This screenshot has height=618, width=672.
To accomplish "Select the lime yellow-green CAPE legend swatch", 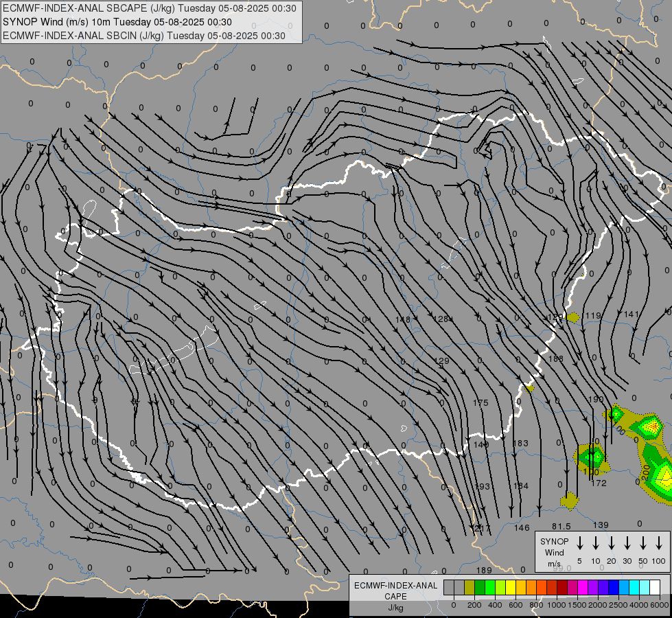I will coord(500,587).
